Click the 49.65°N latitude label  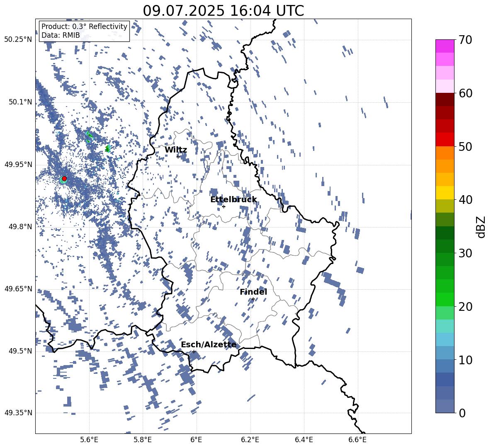pyautogui.click(x=18, y=289)
